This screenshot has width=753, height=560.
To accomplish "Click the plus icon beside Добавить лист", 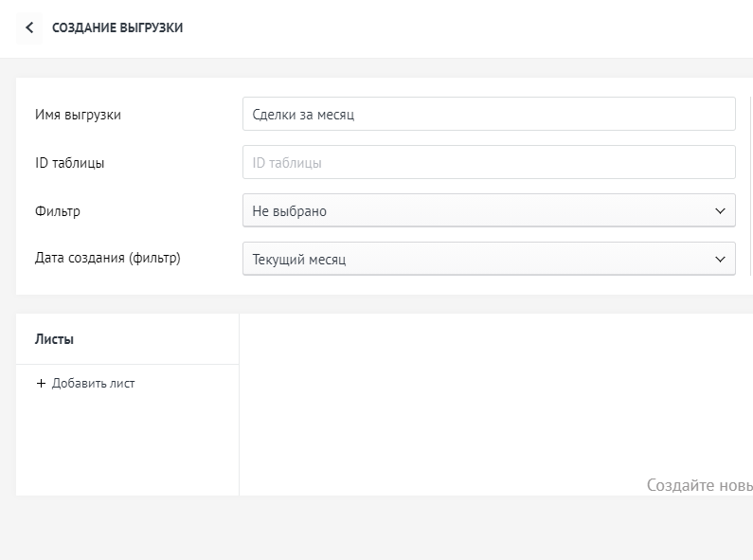I will click(41, 384).
